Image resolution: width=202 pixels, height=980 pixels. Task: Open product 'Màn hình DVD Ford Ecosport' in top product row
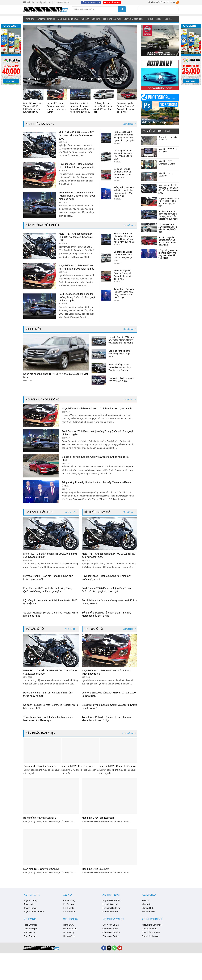click(77, 766)
